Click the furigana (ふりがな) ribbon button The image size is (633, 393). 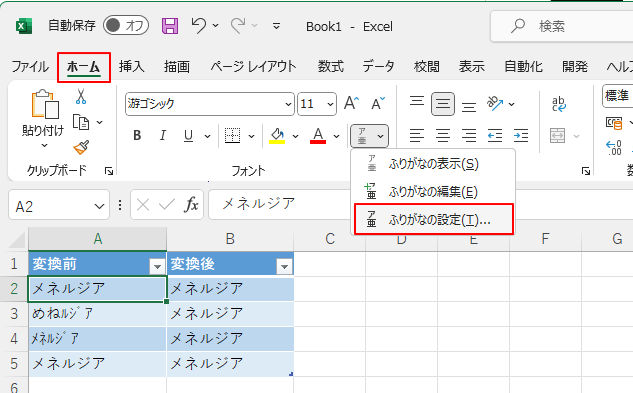click(x=369, y=136)
